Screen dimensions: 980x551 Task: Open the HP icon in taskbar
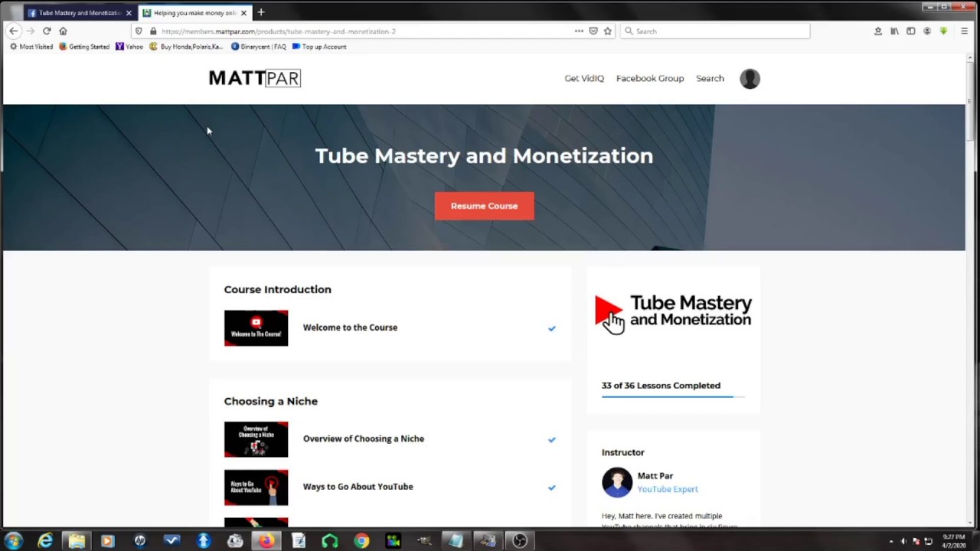point(140,541)
